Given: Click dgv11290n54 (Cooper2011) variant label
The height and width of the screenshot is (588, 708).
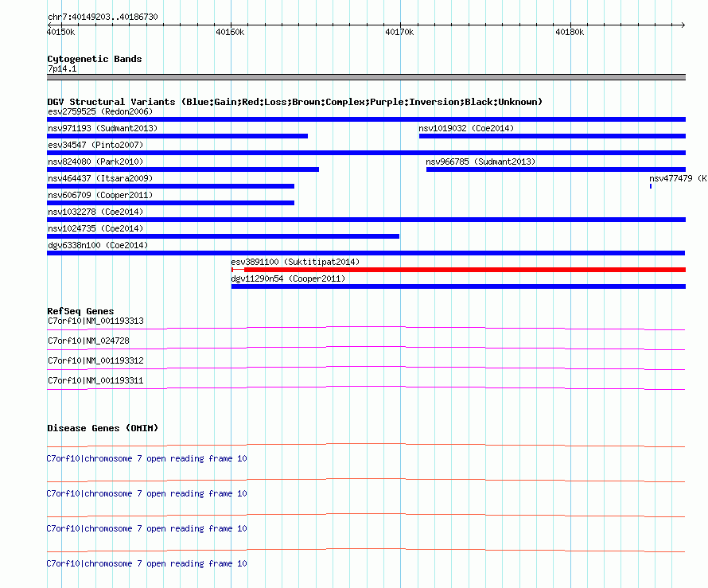Looking at the screenshot, I should 288,278.
